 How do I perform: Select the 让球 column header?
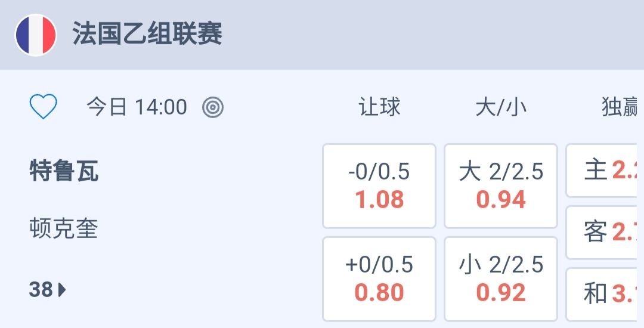point(379,107)
